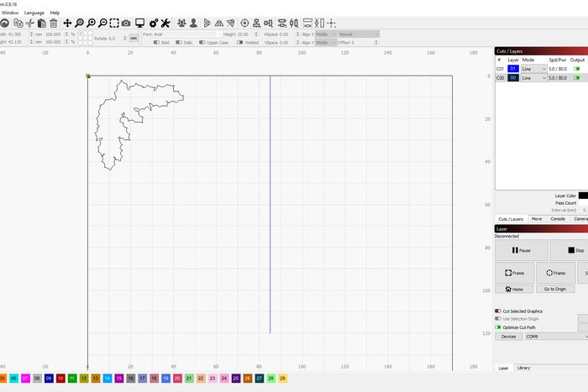This screenshot has width=588, height=392.
Task: Toggle Output switch for layer C01
Action: pos(577,68)
